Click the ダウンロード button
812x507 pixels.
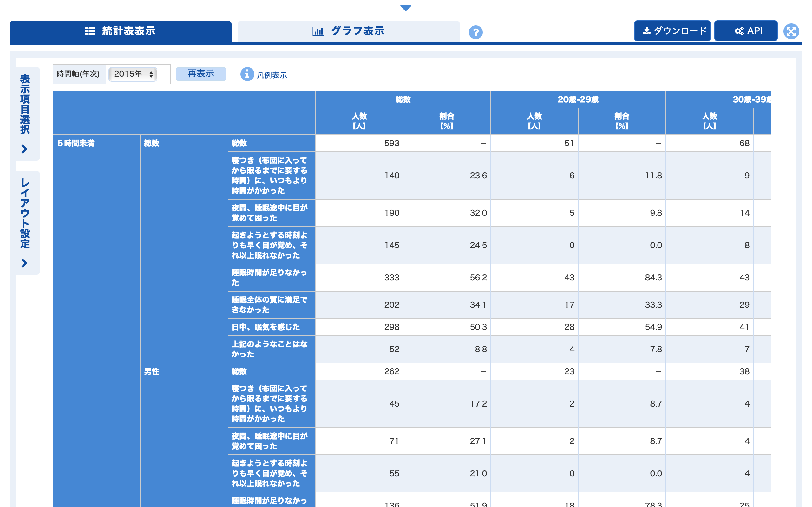pos(672,31)
